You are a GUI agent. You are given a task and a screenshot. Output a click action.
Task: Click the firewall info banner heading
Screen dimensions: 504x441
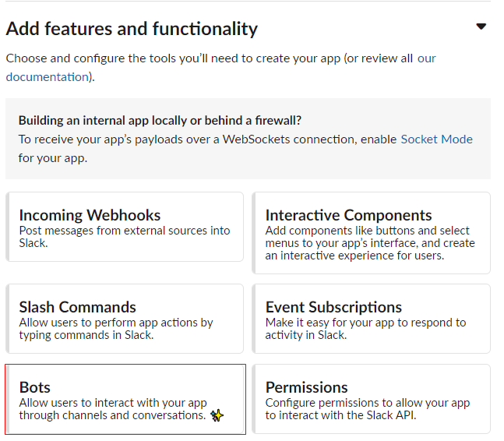point(160,120)
